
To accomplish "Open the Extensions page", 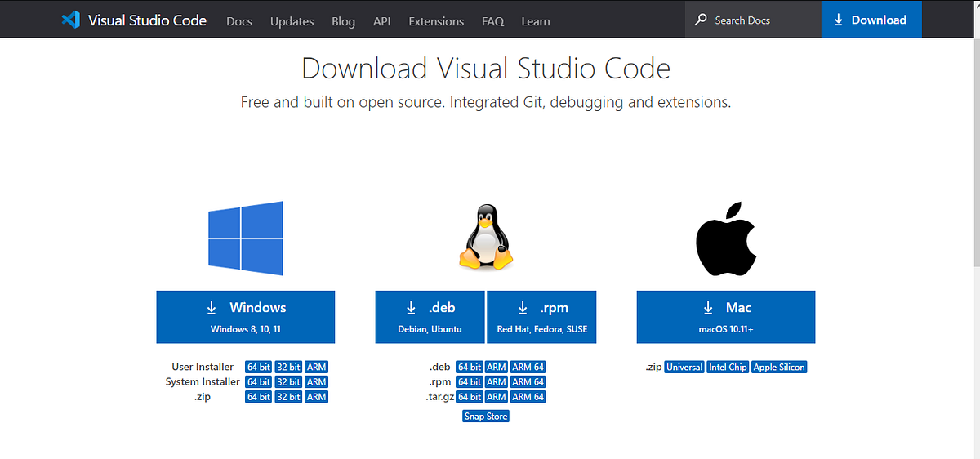I will click(x=436, y=21).
